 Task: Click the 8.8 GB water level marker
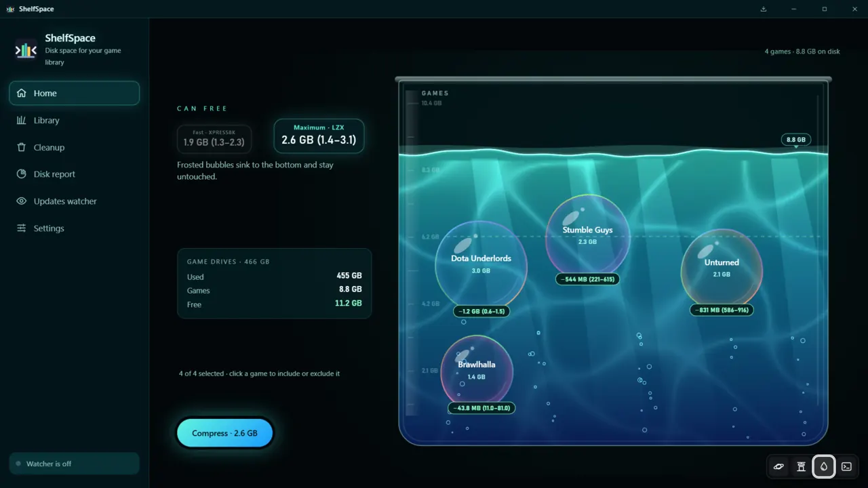[x=796, y=140]
